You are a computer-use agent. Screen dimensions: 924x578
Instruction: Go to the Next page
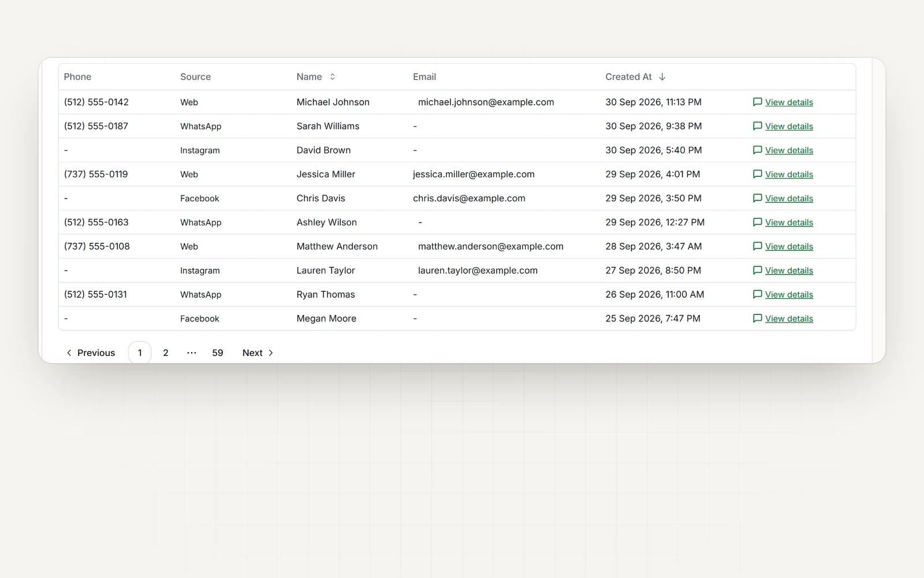258,353
